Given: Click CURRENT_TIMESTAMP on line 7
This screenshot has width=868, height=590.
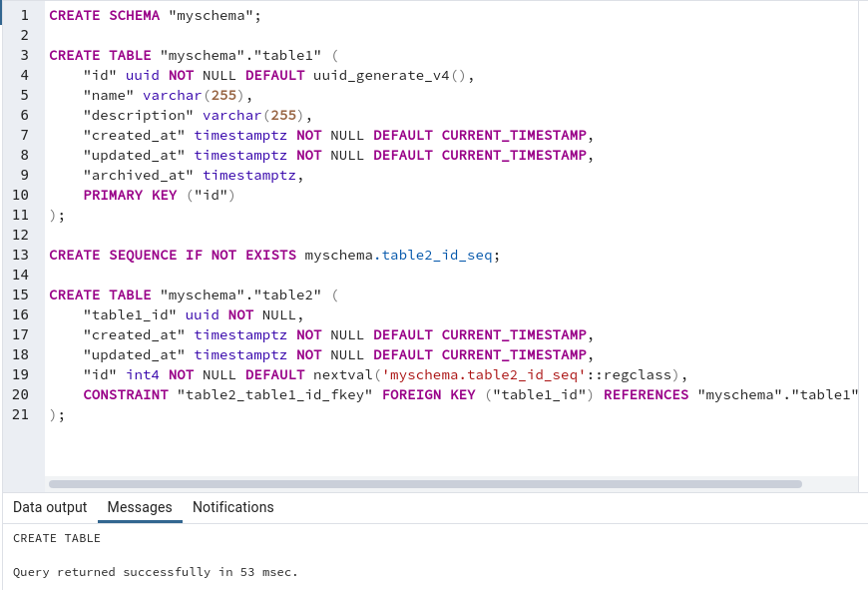Looking at the screenshot, I should click(x=514, y=135).
